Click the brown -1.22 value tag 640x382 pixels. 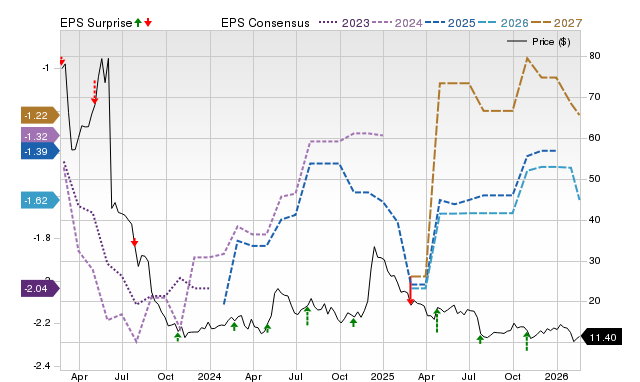click(40, 115)
